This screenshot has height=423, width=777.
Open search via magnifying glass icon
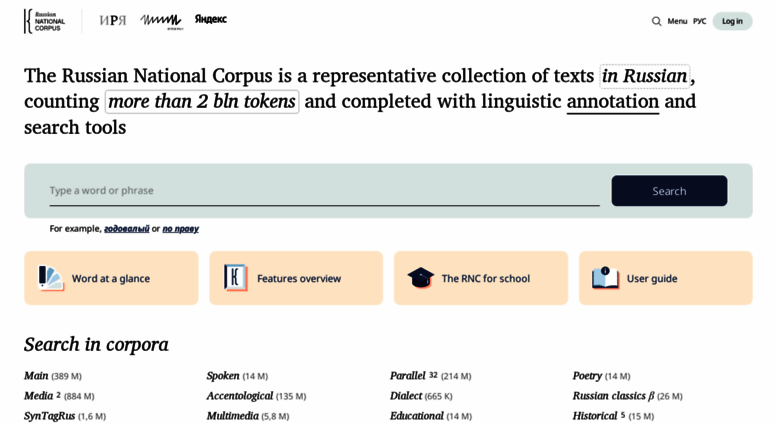[656, 21]
